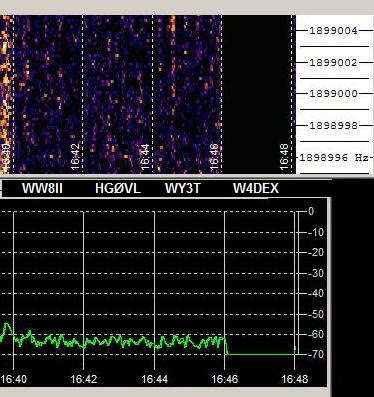Click the -50 dB level label
This screenshot has width=374, height=397.
point(316,314)
